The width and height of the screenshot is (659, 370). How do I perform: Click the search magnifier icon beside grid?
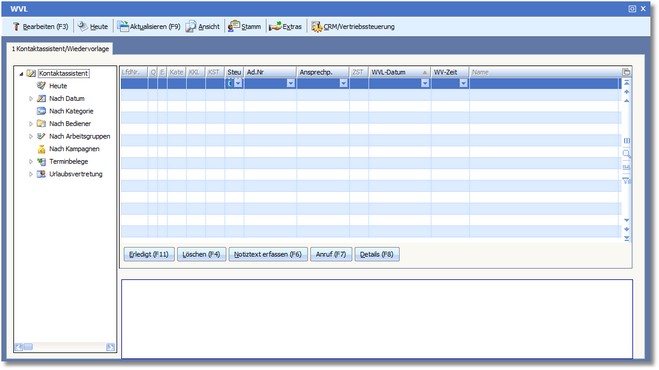(x=626, y=153)
